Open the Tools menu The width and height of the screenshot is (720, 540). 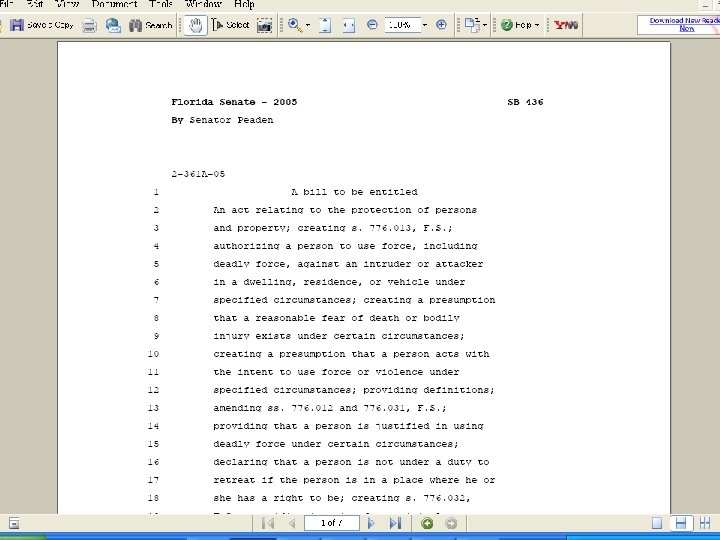161,5
